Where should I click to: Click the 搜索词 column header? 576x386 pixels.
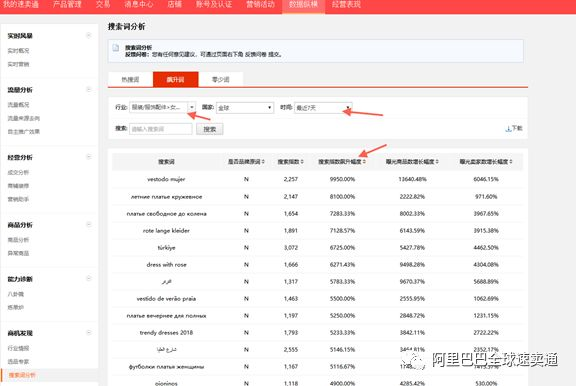(x=166, y=162)
